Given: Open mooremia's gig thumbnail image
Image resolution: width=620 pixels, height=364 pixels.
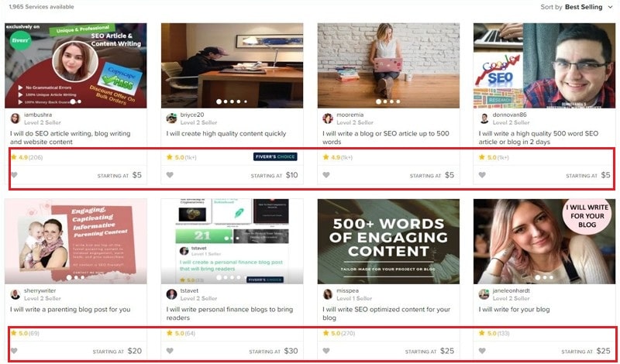Looking at the screenshot, I should pos(388,66).
